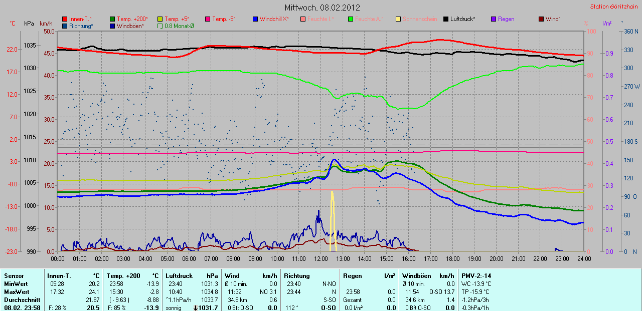This screenshot has width=644, height=311.
Task: Select the WindchillX* legend label
Action: (x=274, y=19)
